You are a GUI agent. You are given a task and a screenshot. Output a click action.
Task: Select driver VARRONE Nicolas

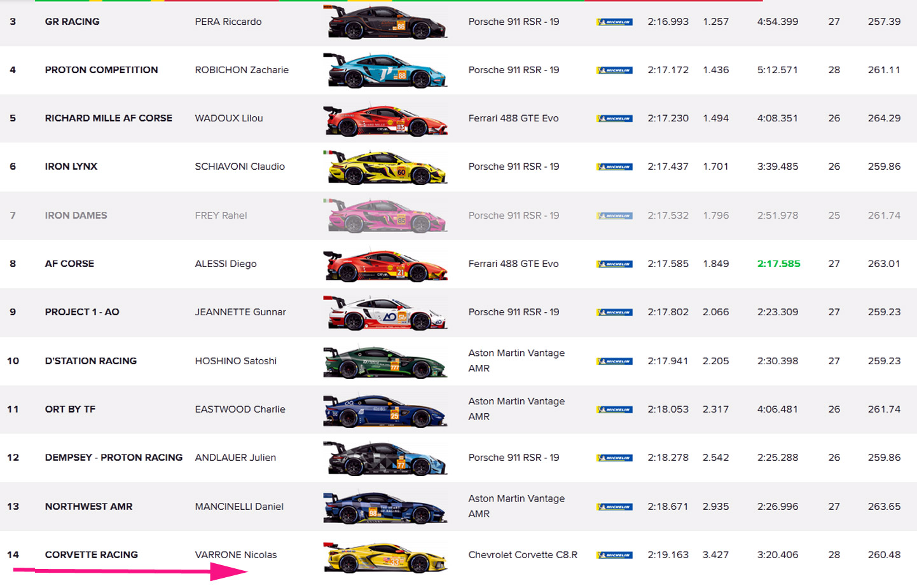(x=236, y=555)
